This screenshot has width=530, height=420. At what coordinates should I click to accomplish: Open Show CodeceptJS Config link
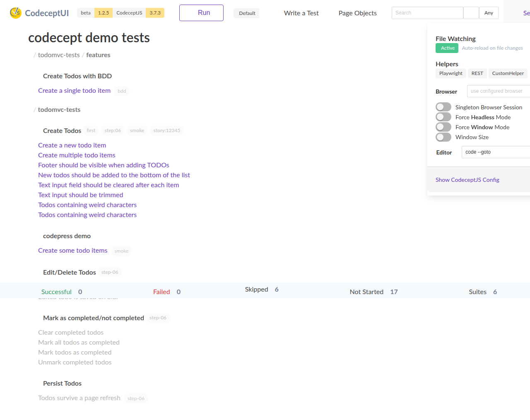point(467,180)
